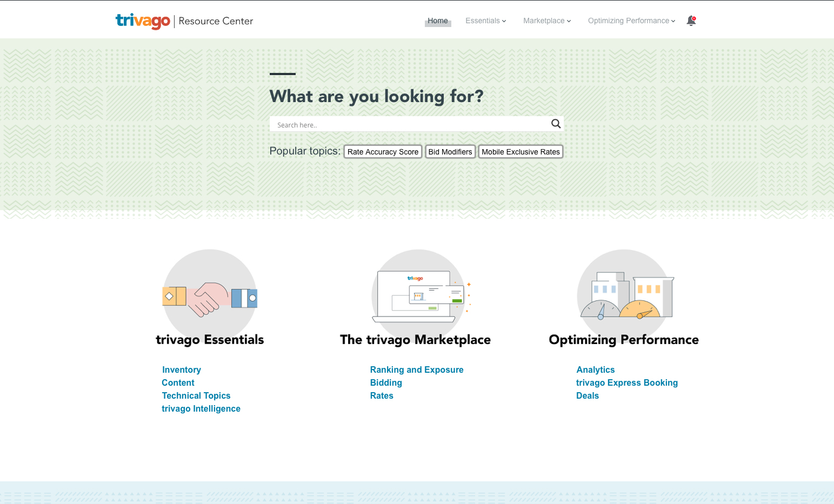
Task: Select the Rate Accuracy Score topic
Action: tap(383, 152)
